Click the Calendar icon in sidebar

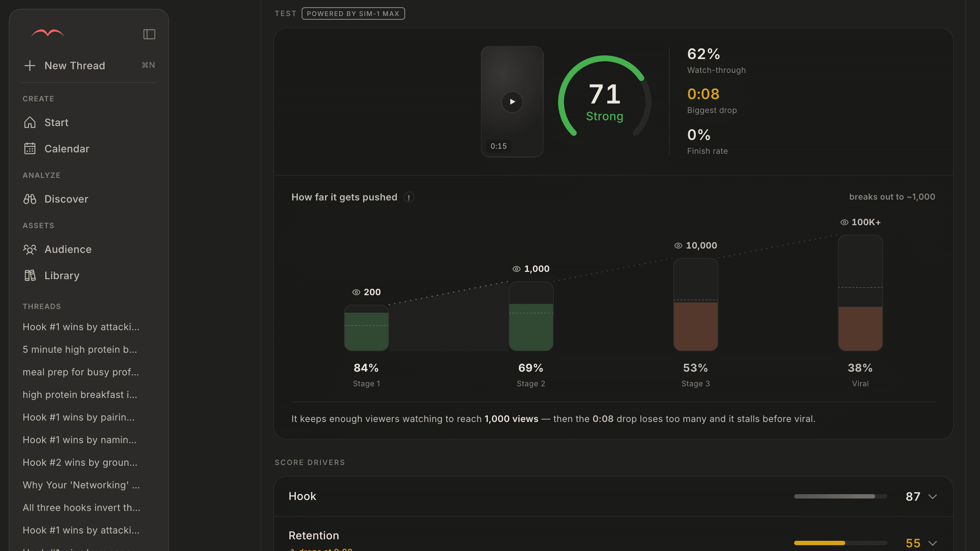(30, 148)
